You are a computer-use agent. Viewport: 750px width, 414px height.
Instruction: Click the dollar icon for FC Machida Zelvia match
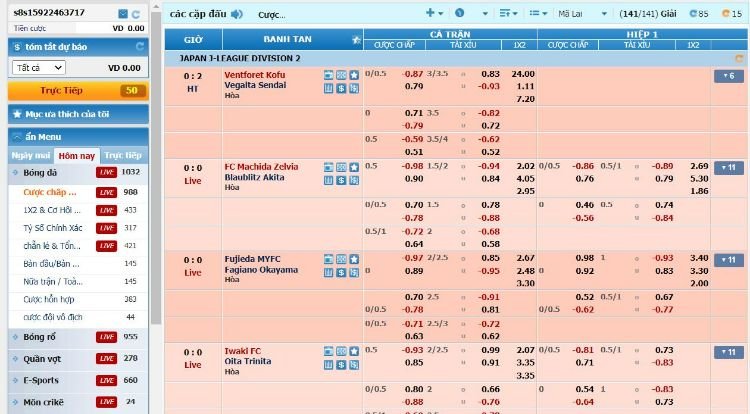(x=341, y=178)
